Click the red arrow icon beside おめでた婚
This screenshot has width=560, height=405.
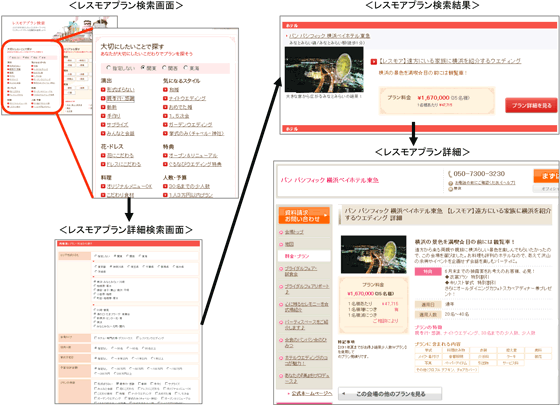[165, 107]
